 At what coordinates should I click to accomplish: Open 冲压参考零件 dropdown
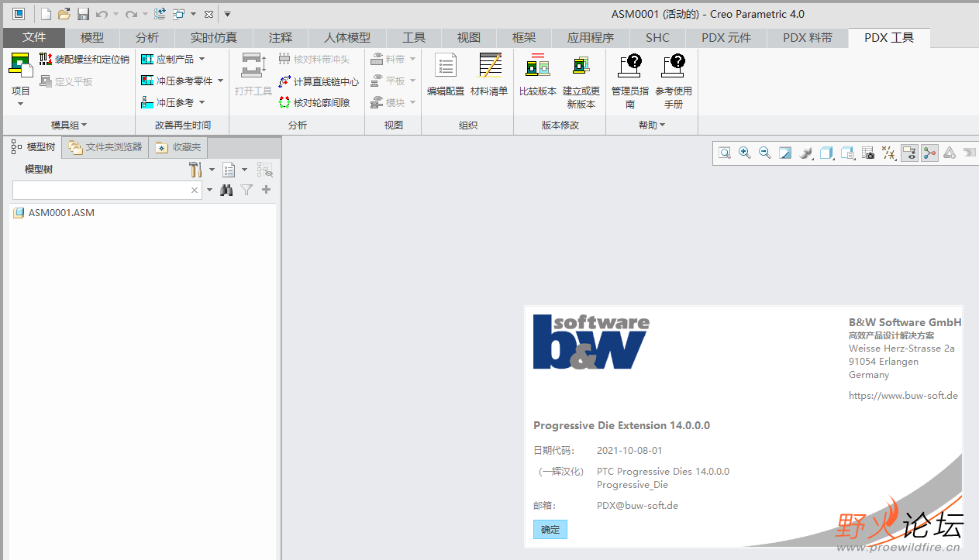coord(220,81)
